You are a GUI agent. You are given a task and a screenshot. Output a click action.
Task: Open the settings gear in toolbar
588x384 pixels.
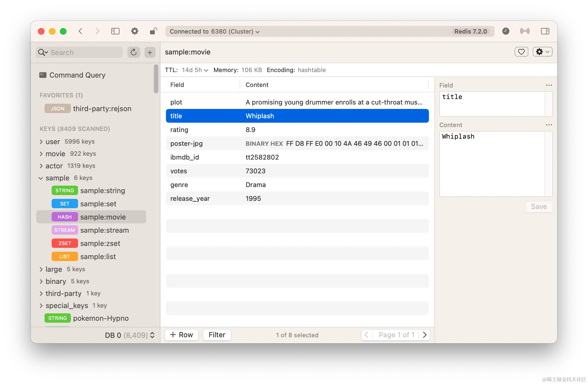(x=135, y=31)
